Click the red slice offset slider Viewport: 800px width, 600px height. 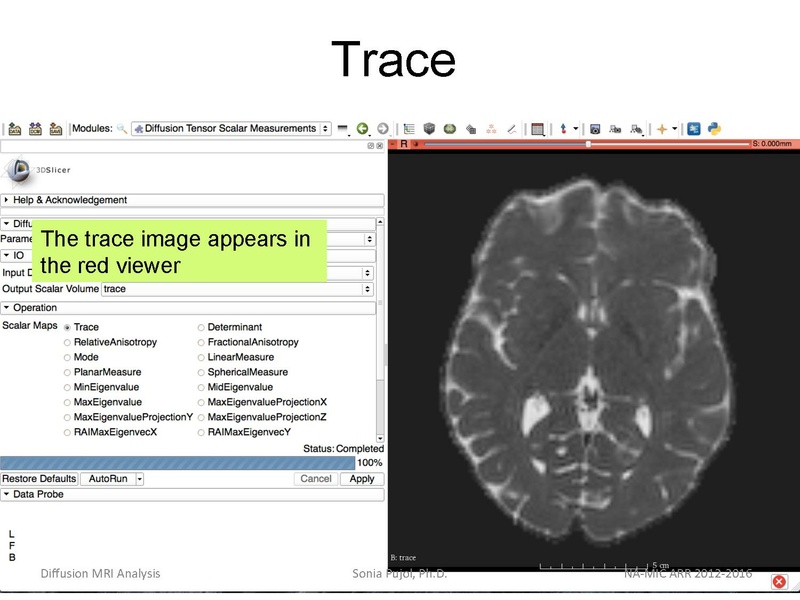coord(588,144)
